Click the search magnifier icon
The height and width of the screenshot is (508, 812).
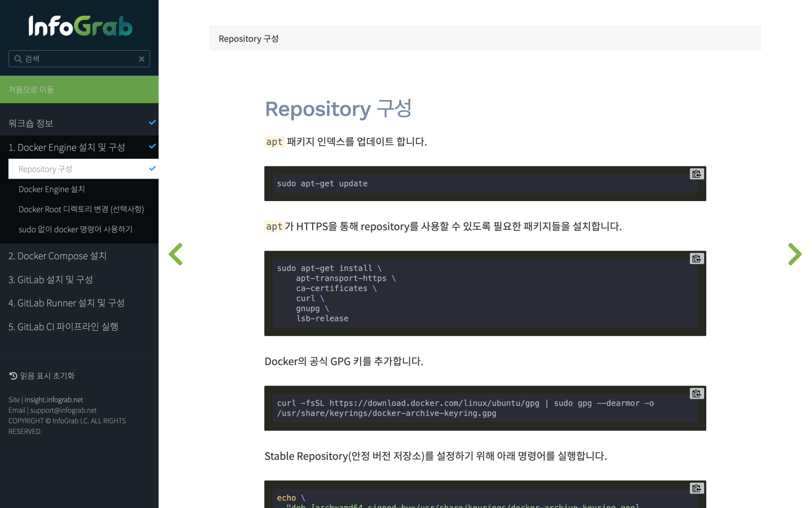pos(18,59)
